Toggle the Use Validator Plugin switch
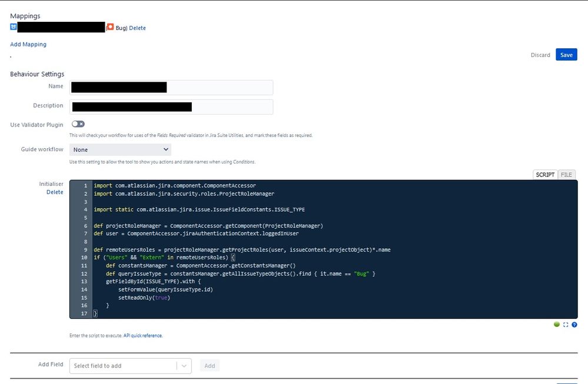 [78, 124]
